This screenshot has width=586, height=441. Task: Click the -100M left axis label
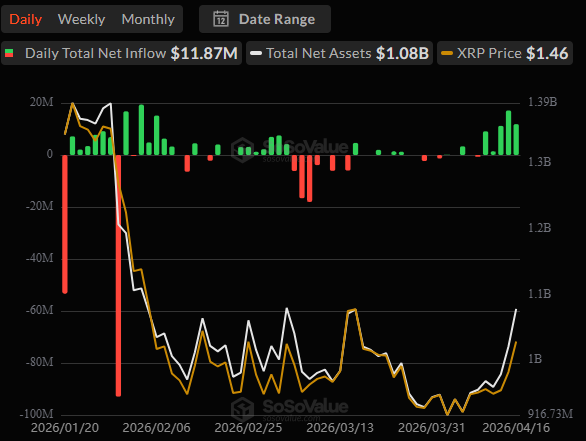click(36, 414)
